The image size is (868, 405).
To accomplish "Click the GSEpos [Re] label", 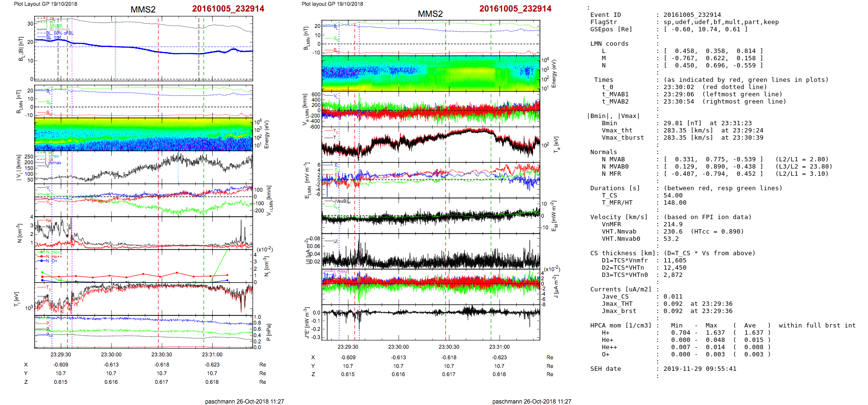I will coord(611,29).
